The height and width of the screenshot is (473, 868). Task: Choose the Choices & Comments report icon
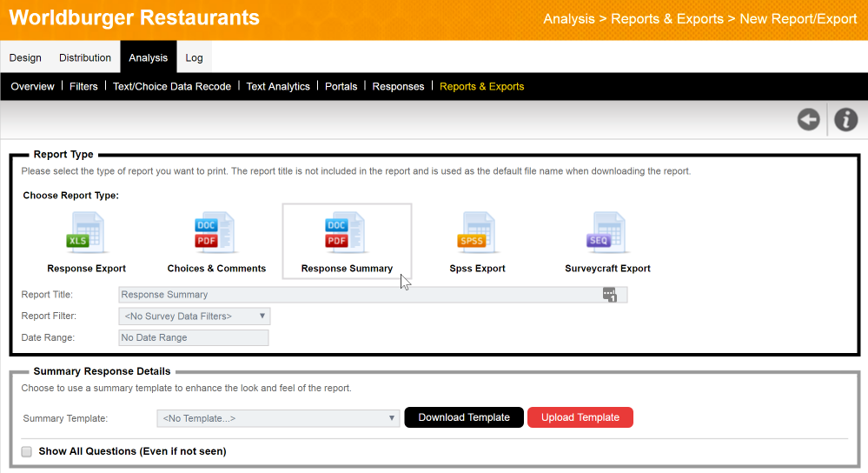[216, 233]
